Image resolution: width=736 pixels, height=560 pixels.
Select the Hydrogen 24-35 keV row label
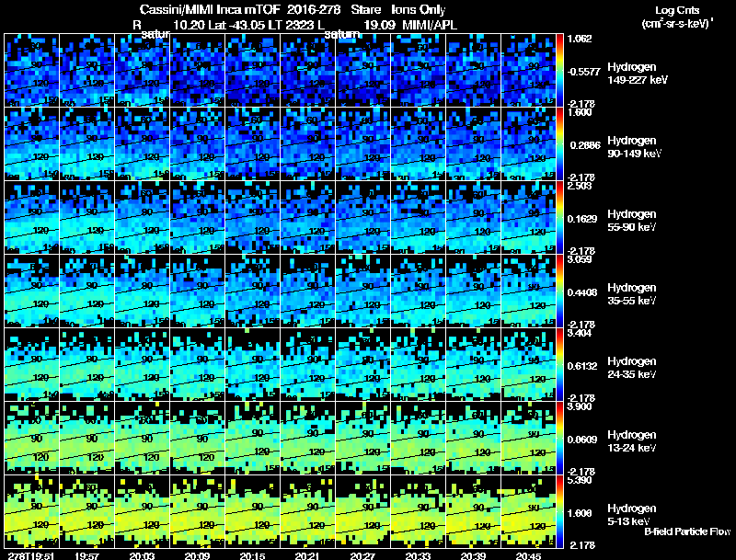pyautogui.click(x=632, y=368)
